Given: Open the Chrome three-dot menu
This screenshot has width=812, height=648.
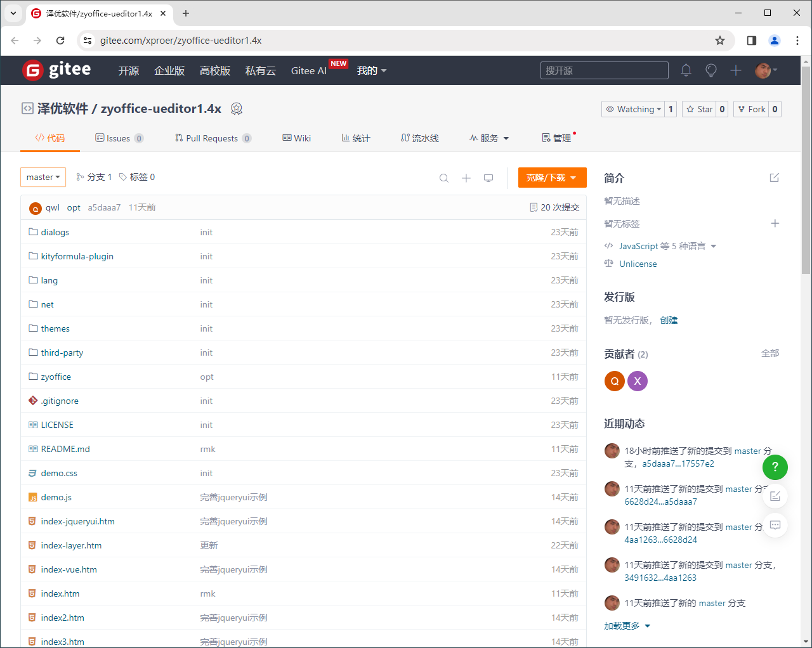Looking at the screenshot, I should [797, 41].
